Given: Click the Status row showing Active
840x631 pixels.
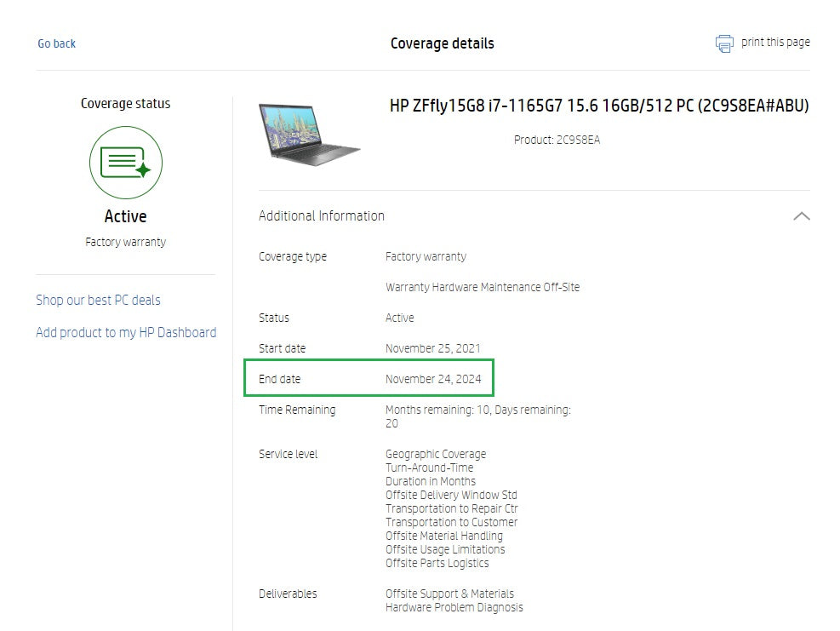Looking at the screenshot, I should [398, 318].
